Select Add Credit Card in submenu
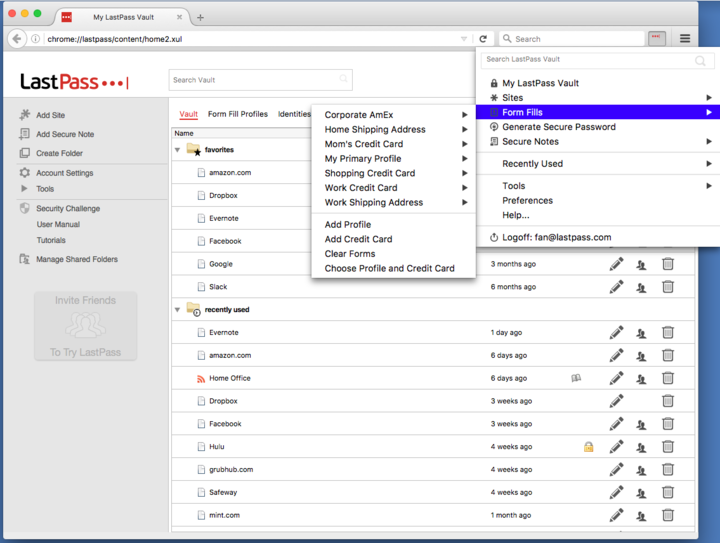 tap(358, 239)
